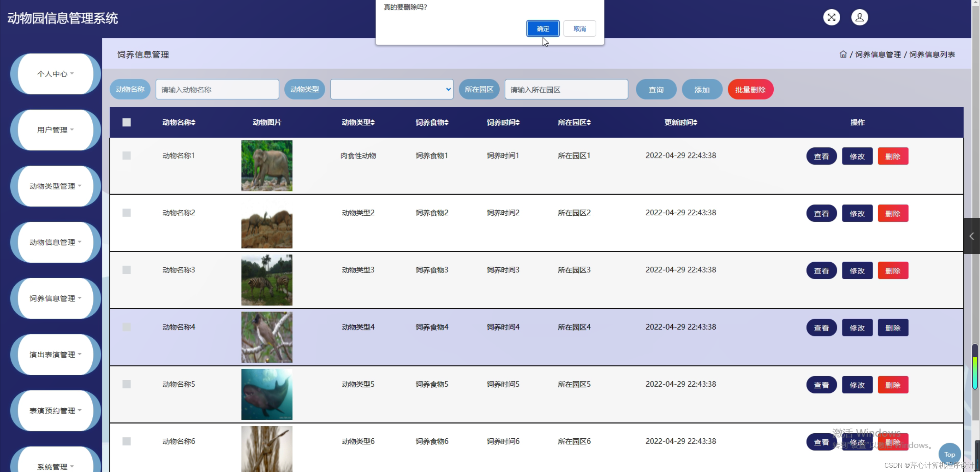Image resolution: width=980 pixels, height=472 pixels.
Task: Click the 查看 button for 动物名称3
Action: coord(821,270)
